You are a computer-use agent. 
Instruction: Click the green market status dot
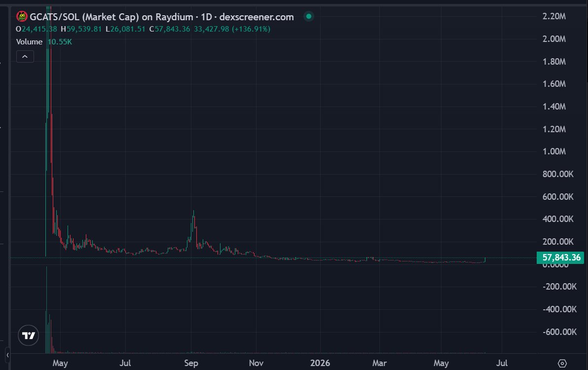(x=309, y=16)
